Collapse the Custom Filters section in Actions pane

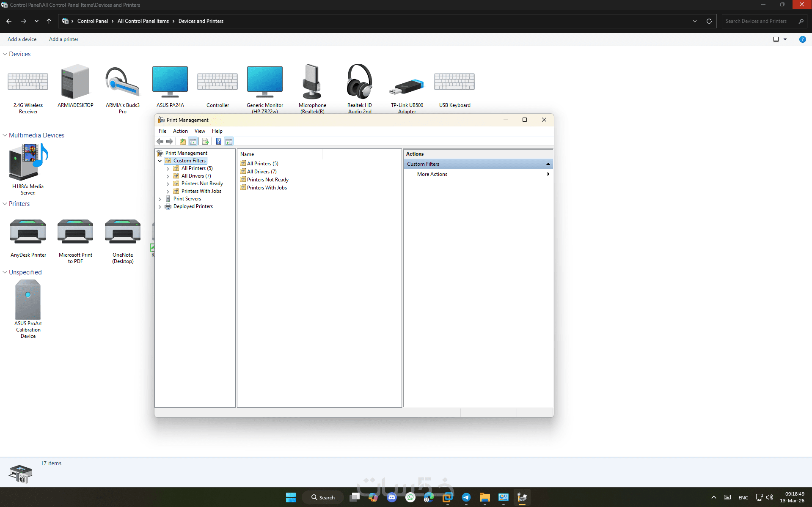(548, 164)
